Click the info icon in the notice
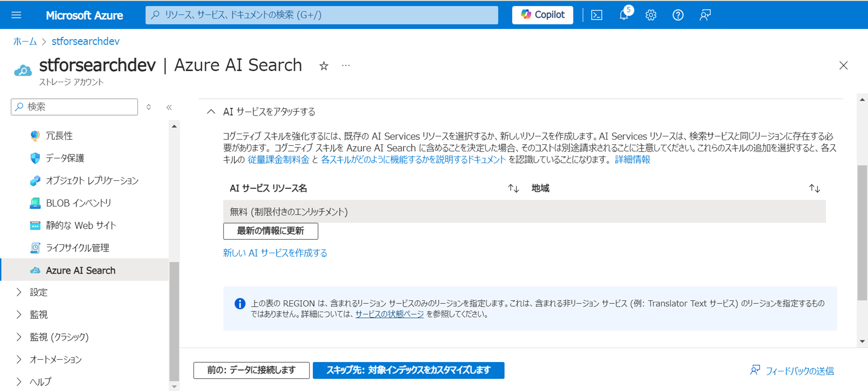868x391 pixels. tap(240, 303)
